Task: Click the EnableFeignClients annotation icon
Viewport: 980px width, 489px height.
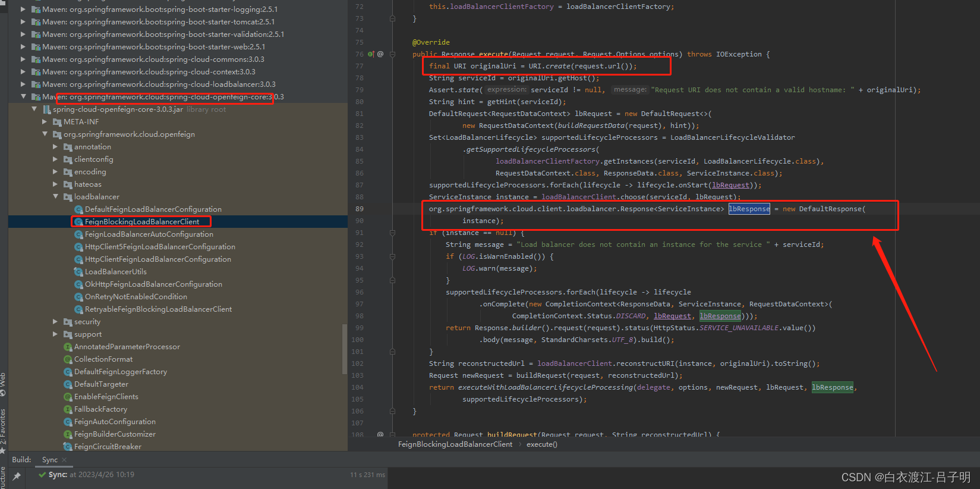Action: click(68, 397)
